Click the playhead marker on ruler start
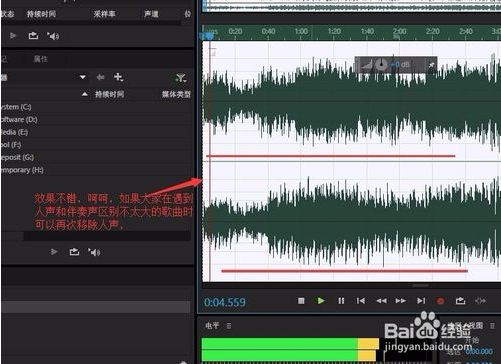The image size is (501, 364). [x=209, y=36]
